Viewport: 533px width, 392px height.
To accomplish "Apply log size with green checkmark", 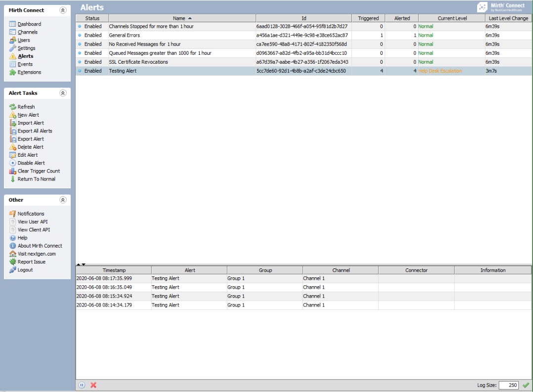I will (526, 385).
